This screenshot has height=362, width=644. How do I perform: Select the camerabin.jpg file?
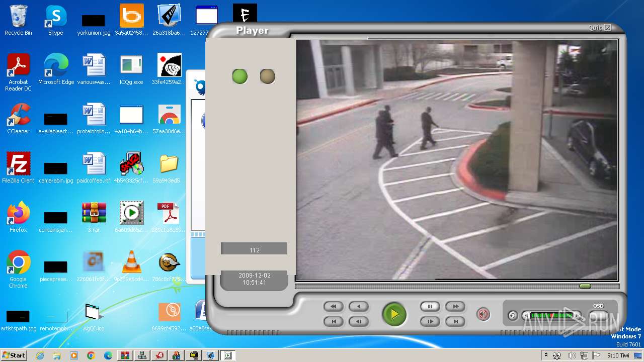(56, 171)
